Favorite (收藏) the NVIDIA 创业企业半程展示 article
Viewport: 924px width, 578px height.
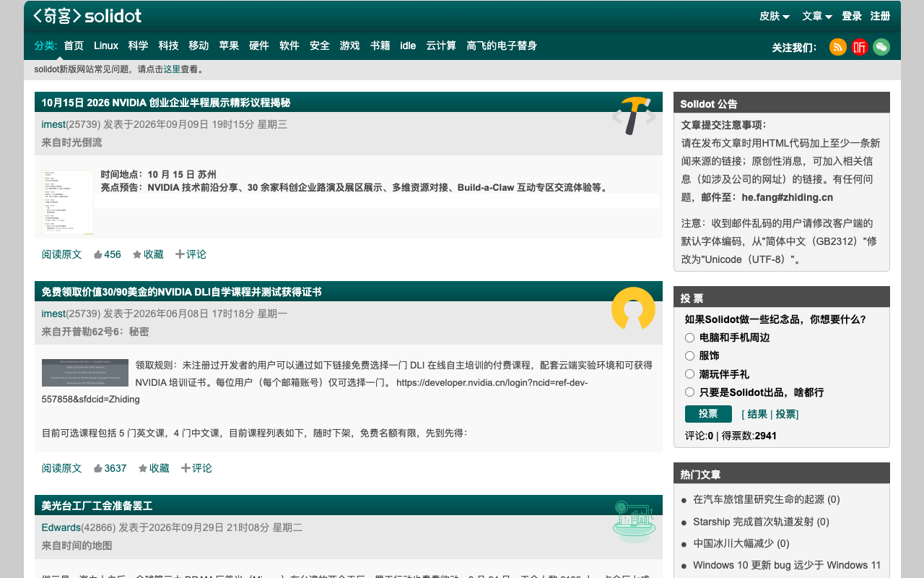pyautogui.click(x=148, y=254)
